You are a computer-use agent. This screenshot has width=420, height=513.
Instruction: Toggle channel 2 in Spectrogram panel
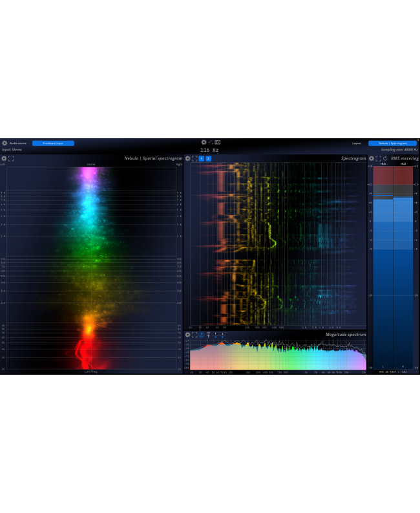coord(208,158)
